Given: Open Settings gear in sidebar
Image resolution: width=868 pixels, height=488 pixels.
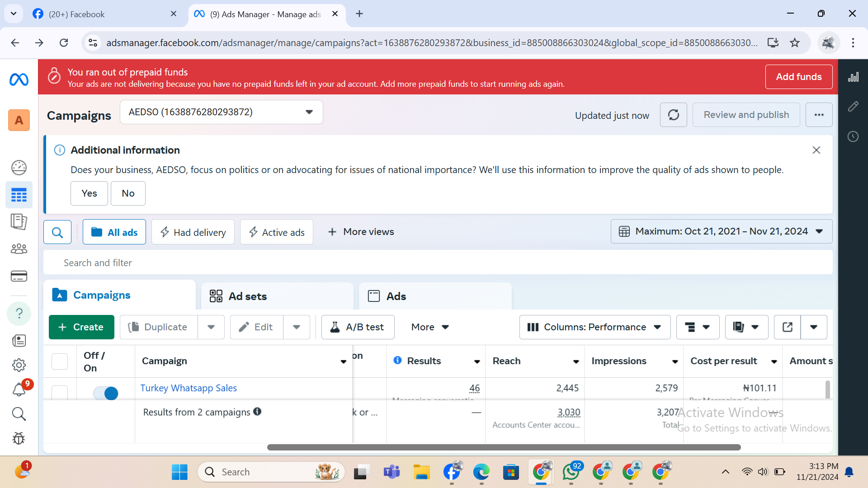Looking at the screenshot, I should (x=19, y=365).
